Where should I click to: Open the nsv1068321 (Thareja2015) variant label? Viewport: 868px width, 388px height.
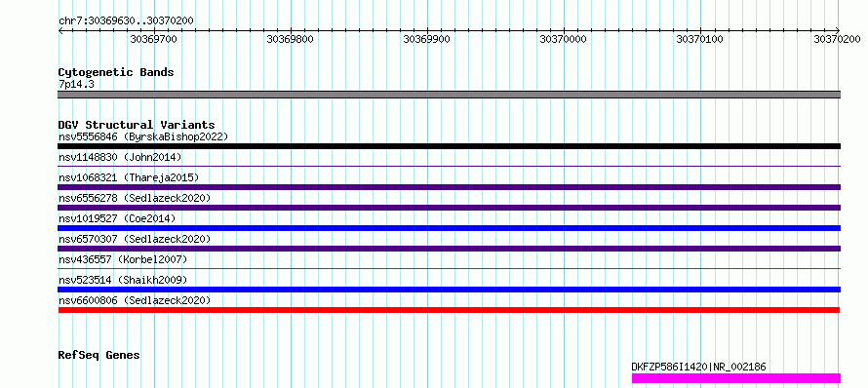coord(129,177)
